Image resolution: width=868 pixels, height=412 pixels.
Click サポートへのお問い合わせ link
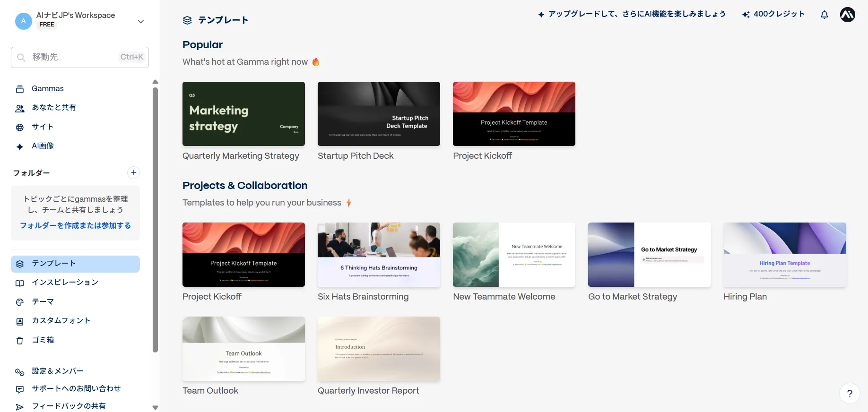pyautogui.click(x=76, y=389)
